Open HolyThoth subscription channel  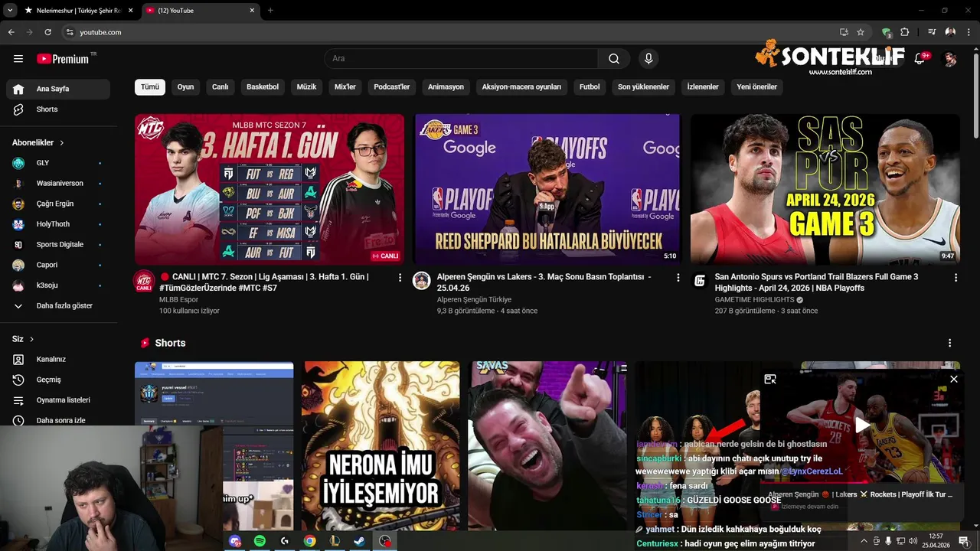[58, 224]
